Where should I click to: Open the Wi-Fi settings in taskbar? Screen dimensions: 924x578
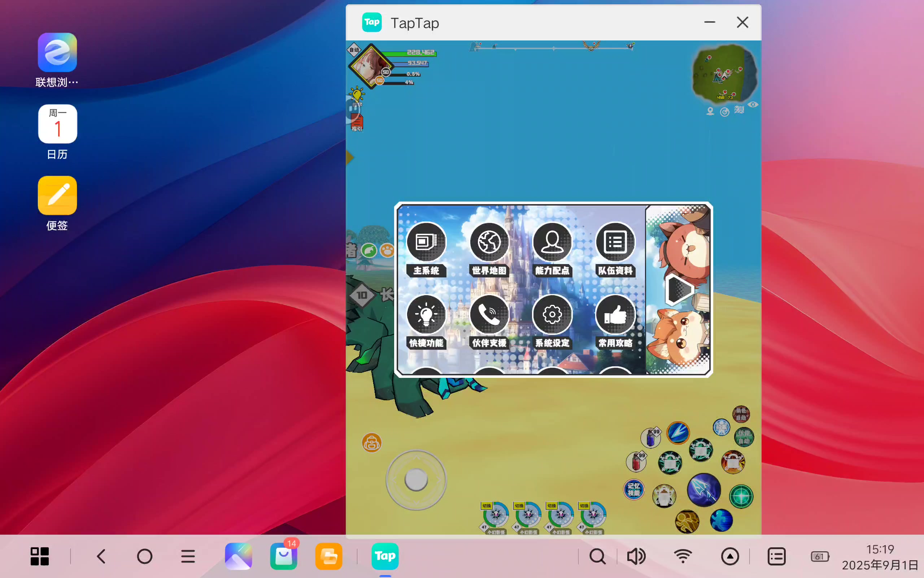683,556
